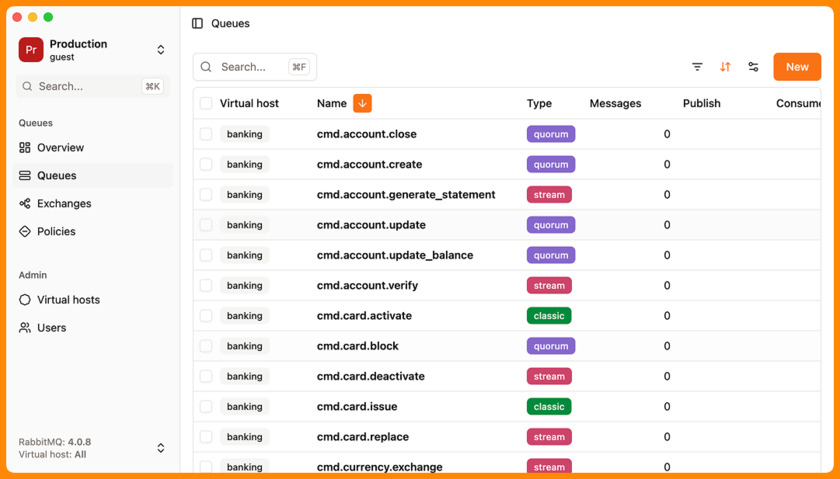Check the cmd.card.deactivate row checkbox
Viewport: 840px width, 479px height.
coord(206,376)
